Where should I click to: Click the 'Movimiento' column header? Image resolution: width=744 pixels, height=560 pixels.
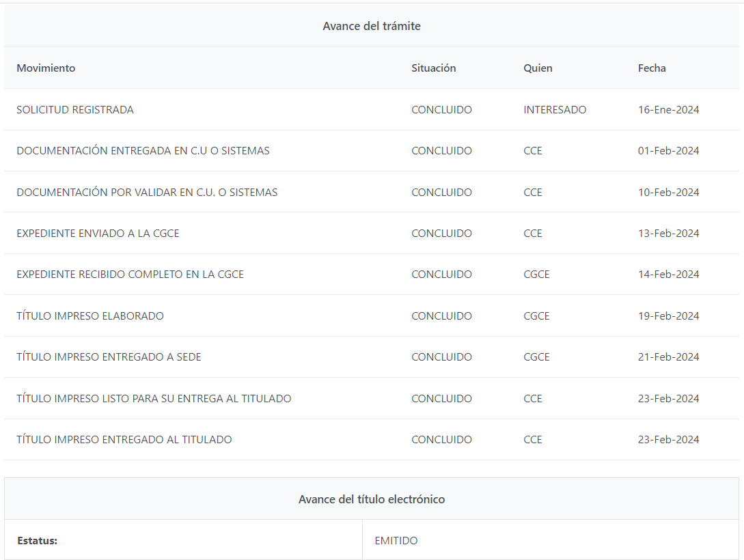(x=46, y=68)
